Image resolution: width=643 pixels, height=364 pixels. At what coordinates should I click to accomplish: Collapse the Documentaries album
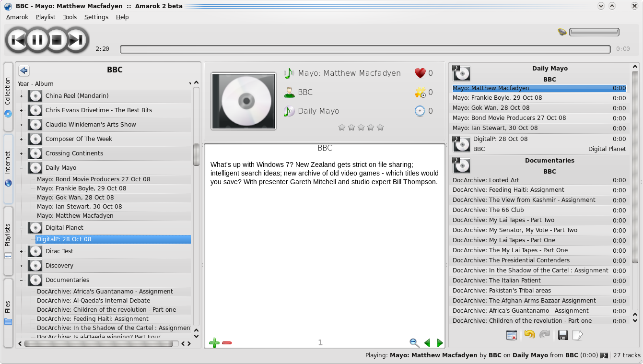pyautogui.click(x=21, y=280)
